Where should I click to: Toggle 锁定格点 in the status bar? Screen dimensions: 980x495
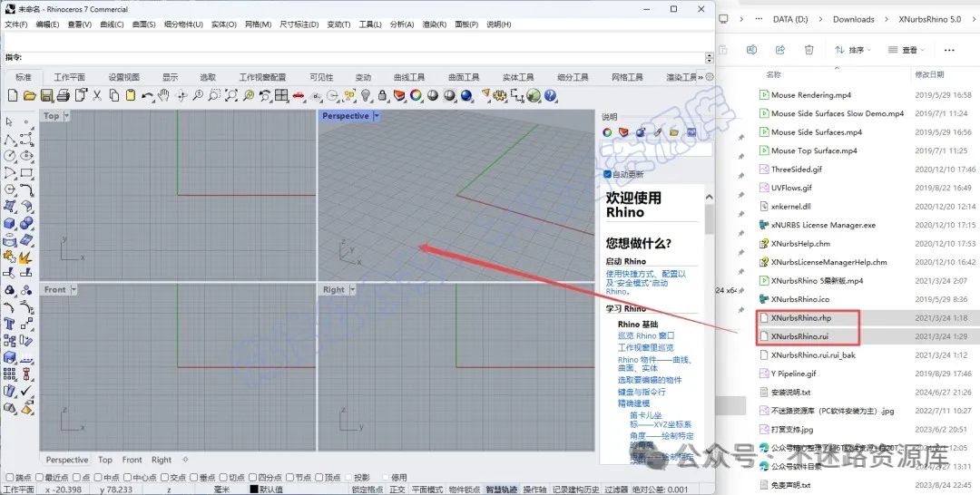tap(367, 490)
